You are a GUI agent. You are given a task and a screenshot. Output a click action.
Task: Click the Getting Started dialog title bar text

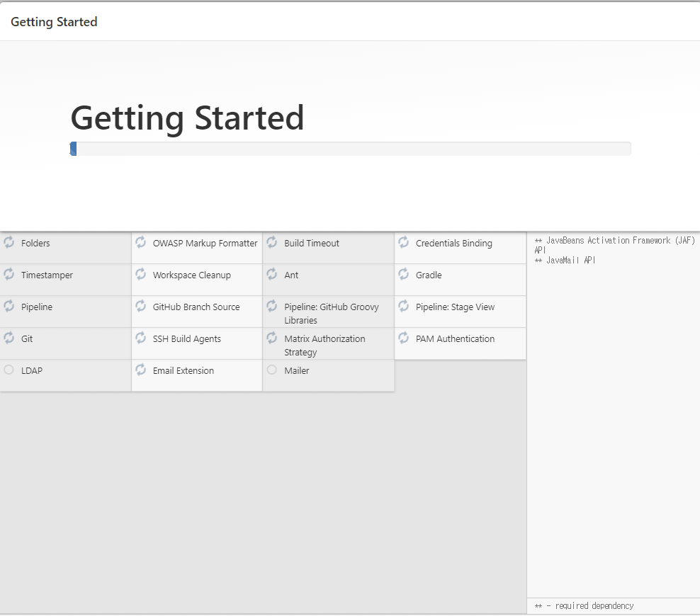54,22
